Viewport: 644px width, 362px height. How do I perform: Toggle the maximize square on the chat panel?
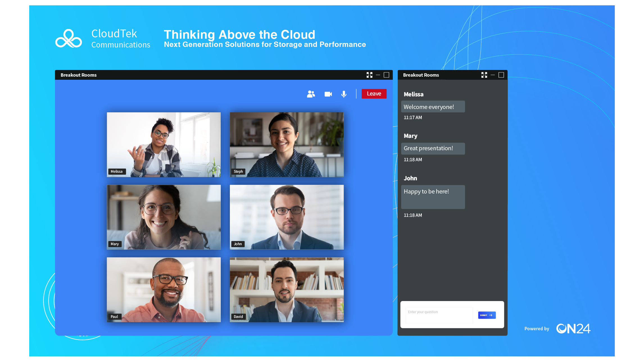(x=502, y=75)
